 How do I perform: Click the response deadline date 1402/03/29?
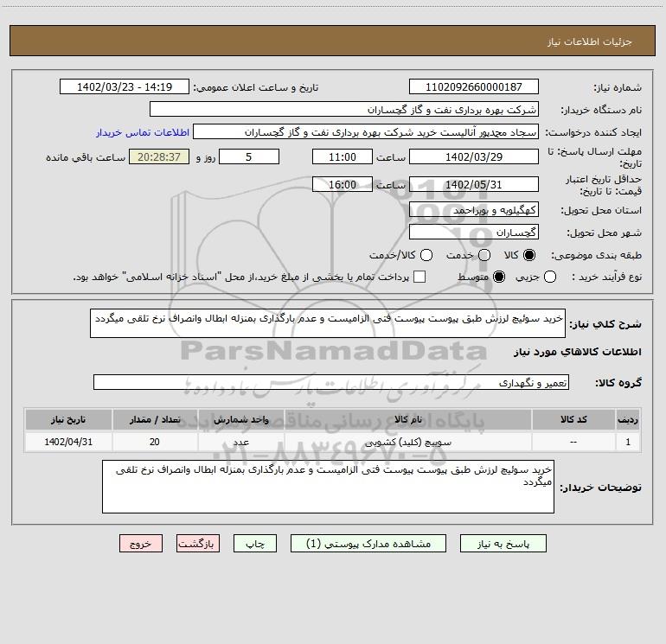(x=474, y=156)
